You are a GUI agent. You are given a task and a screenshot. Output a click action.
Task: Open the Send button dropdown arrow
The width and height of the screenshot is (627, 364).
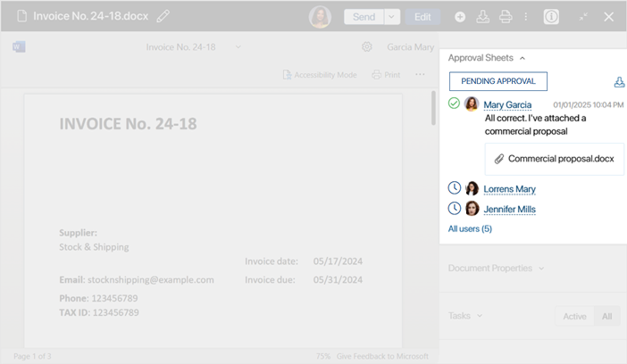pos(391,17)
